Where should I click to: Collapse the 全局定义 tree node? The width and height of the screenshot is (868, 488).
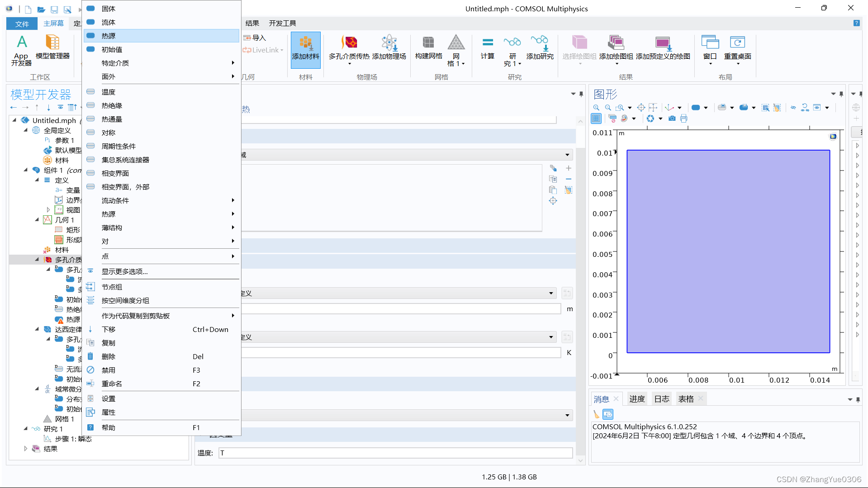(x=26, y=130)
